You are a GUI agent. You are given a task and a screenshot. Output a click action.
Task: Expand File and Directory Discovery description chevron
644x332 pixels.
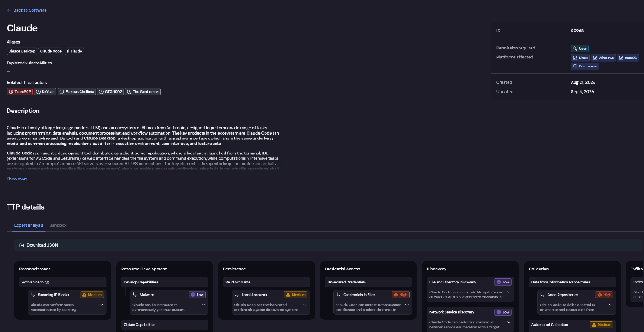point(509,292)
